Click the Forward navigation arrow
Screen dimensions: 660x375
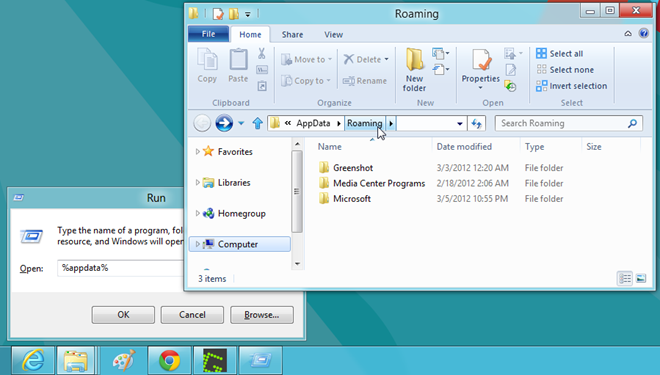pos(224,123)
